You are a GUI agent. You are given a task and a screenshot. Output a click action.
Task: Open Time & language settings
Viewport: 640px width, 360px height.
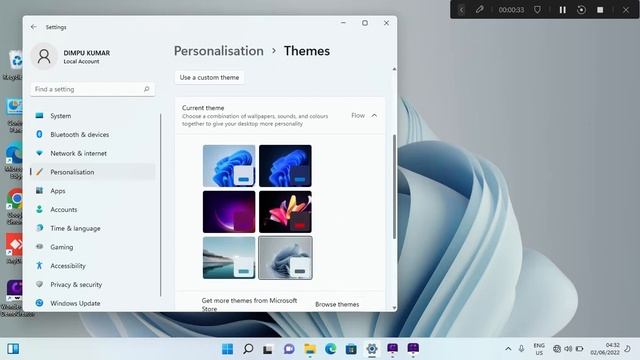(x=93, y=229)
